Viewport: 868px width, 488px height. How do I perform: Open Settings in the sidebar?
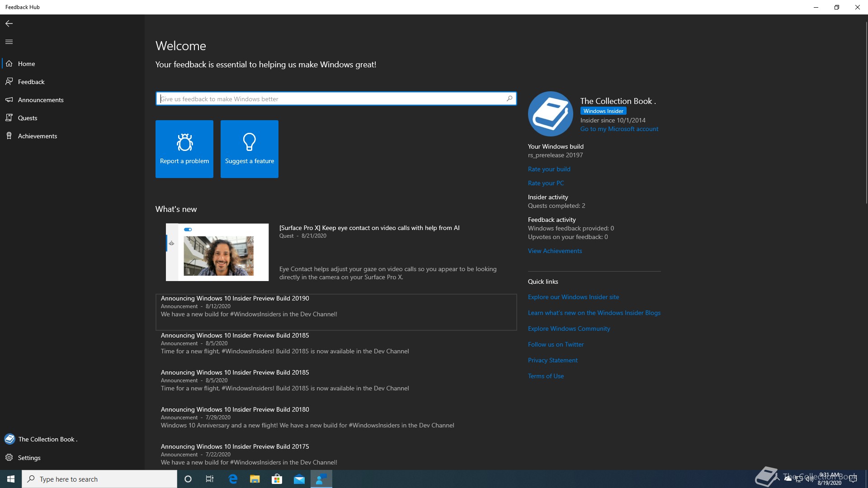pyautogui.click(x=72, y=458)
